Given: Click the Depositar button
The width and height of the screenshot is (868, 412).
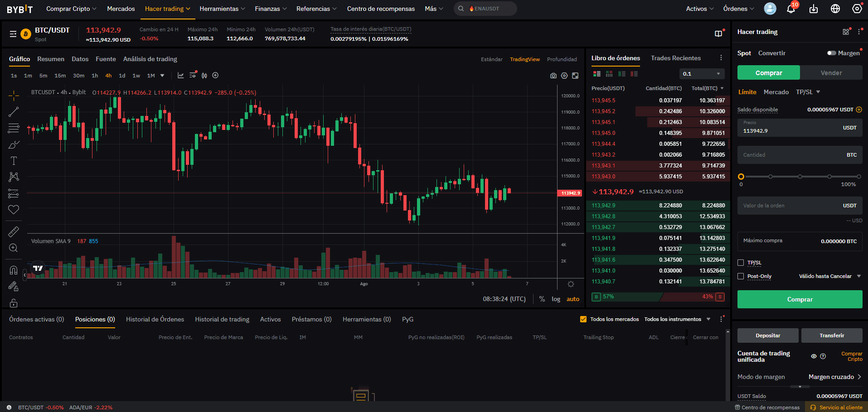Looking at the screenshot, I should click(x=768, y=335).
